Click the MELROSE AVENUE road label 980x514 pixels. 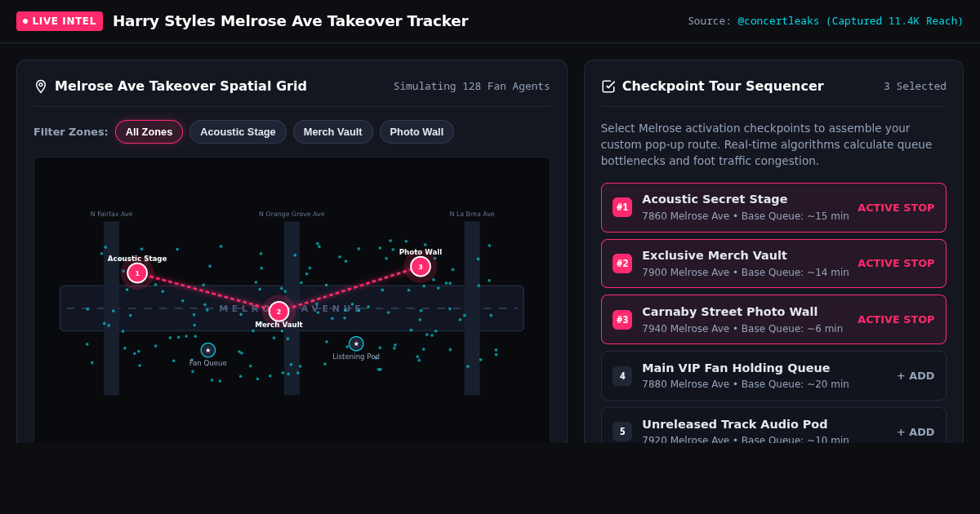[292, 308]
